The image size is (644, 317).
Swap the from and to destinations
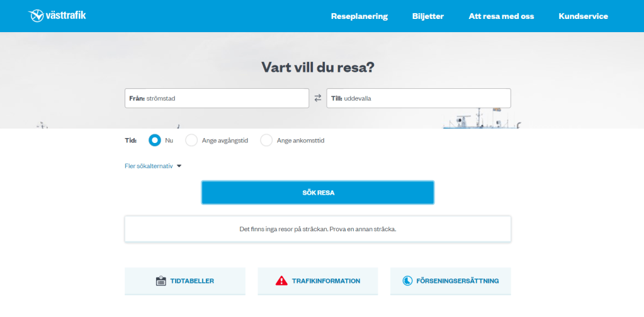tap(318, 98)
